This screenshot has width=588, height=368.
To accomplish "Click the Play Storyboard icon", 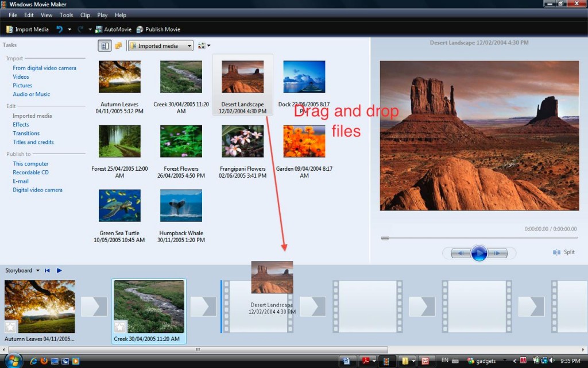I will coord(59,270).
